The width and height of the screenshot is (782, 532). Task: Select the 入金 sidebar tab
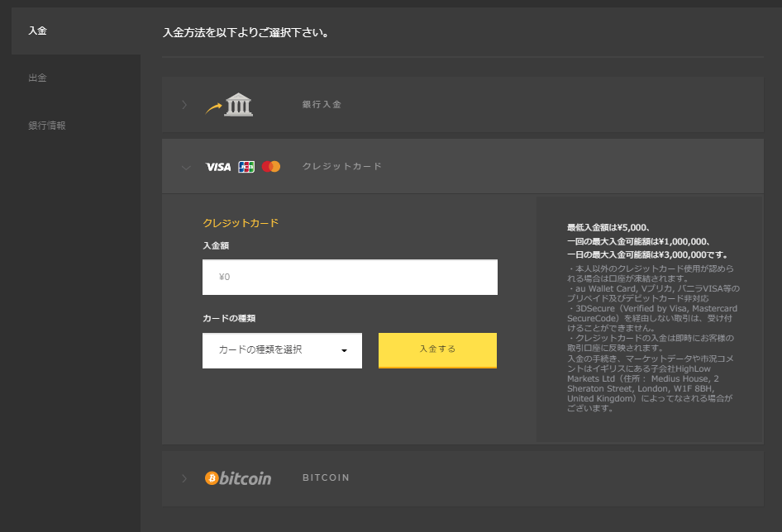(x=39, y=31)
